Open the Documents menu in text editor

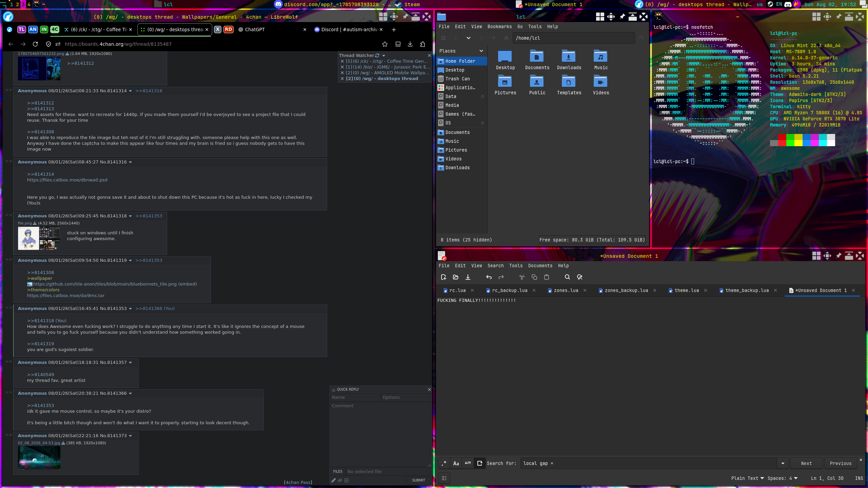pyautogui.click(x=540, y=266)
